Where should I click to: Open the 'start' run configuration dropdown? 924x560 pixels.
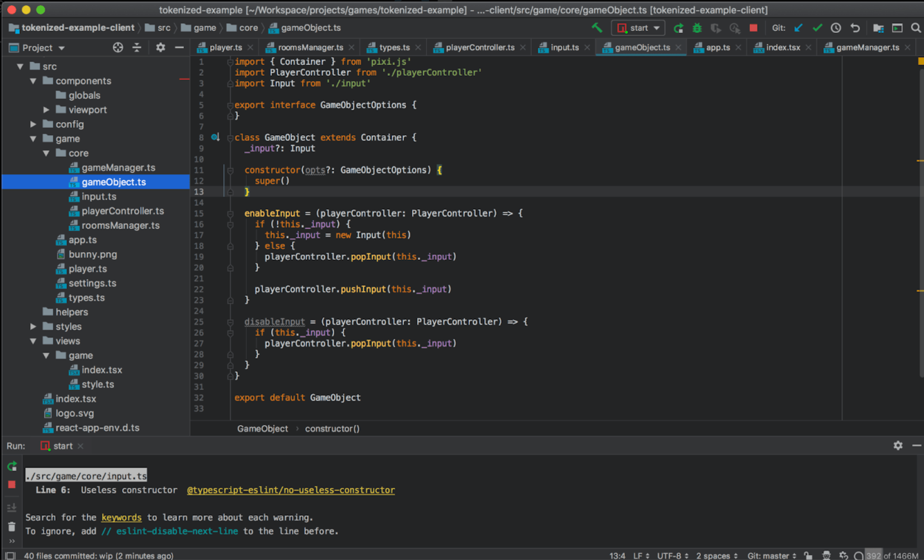(638, 28)
